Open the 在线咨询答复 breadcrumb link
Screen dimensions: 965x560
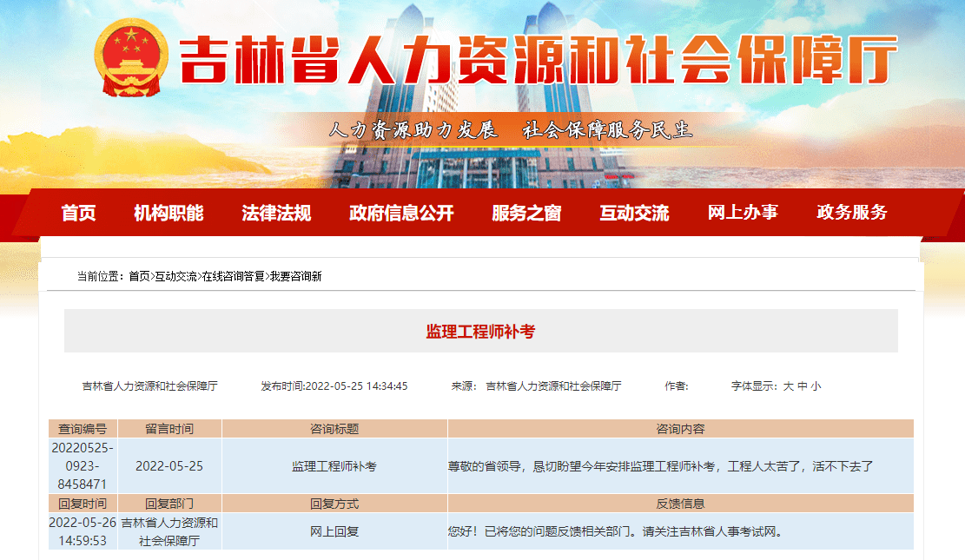233,276
